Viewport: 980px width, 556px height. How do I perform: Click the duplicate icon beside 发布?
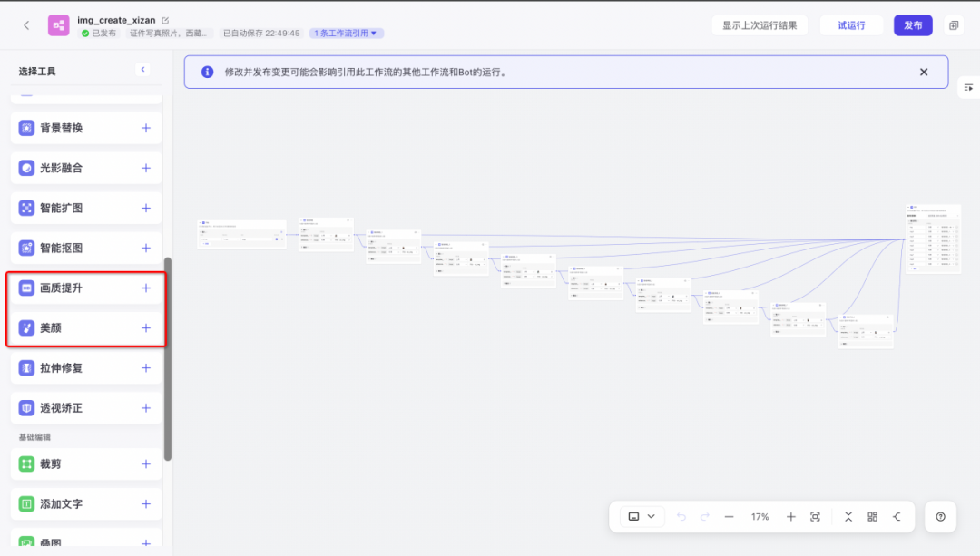click(x=954, y=25)
